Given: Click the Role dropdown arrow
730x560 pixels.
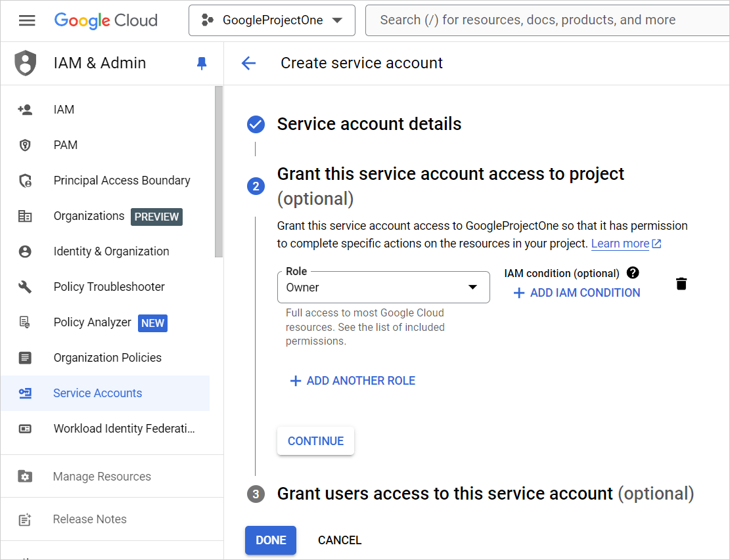Looking at the screenshot, I should click(472, 288).
